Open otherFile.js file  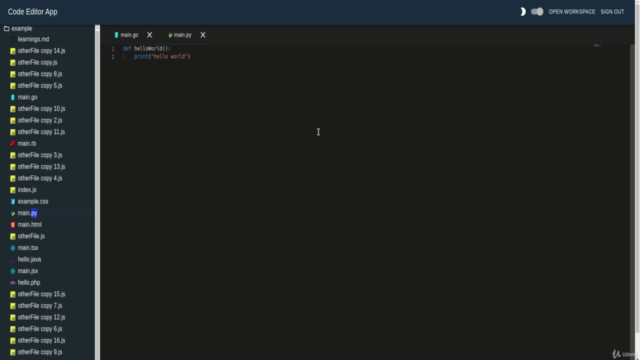(31, 236)
